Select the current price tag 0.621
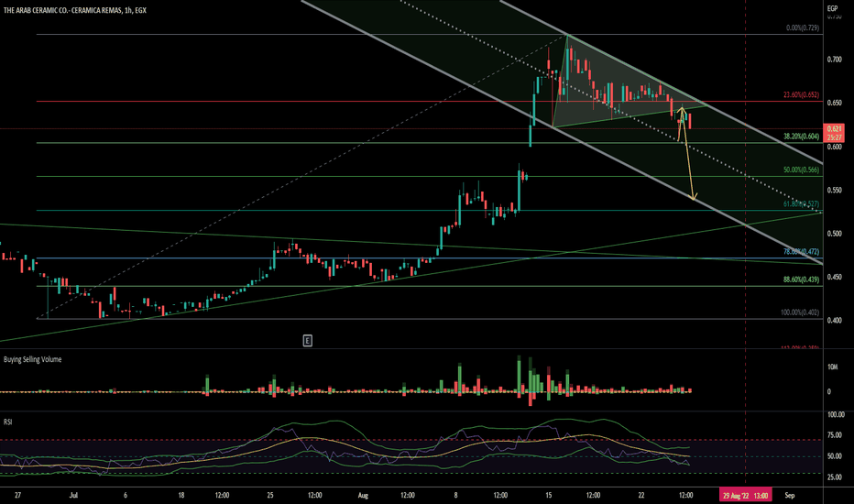This screenshot has height=504, width=854. [x=835, y=128]
